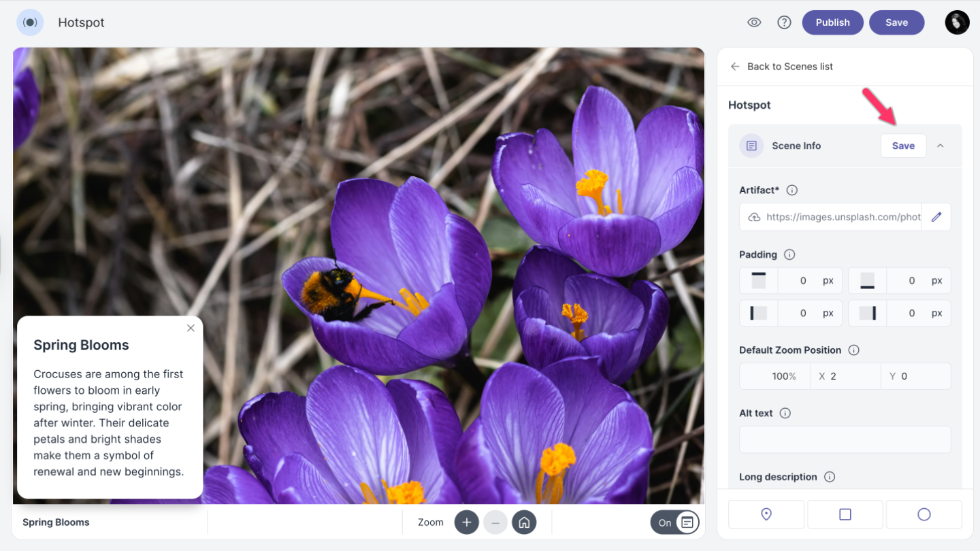
Task: Click the info icon beside Padding
Action: point(789,254)
